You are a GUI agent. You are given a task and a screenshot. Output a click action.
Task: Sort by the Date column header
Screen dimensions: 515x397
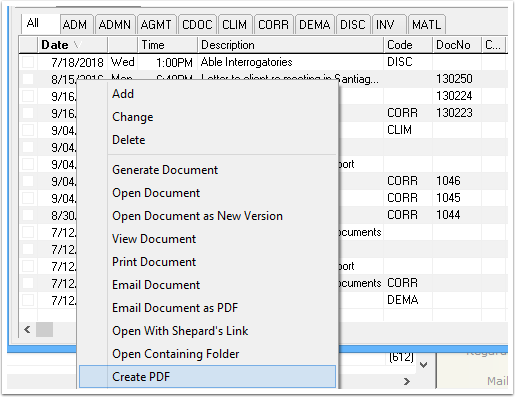pos(72,45)
